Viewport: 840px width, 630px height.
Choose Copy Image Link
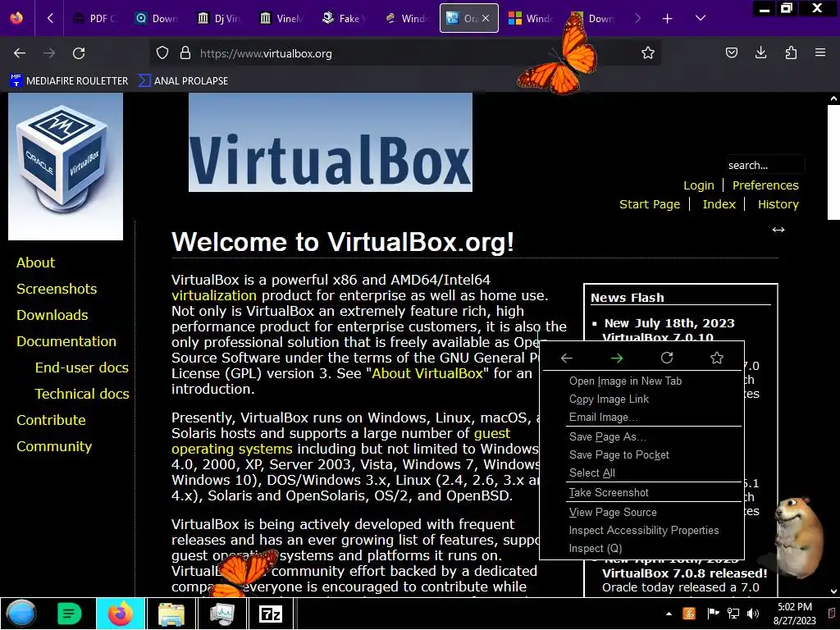click(x=641, y=399)
